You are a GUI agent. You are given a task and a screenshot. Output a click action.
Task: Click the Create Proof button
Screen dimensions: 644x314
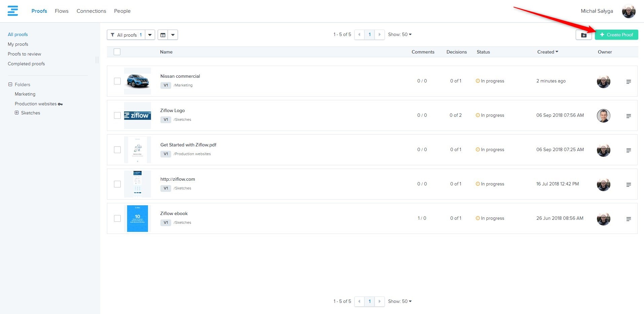(x=616, y=35)
